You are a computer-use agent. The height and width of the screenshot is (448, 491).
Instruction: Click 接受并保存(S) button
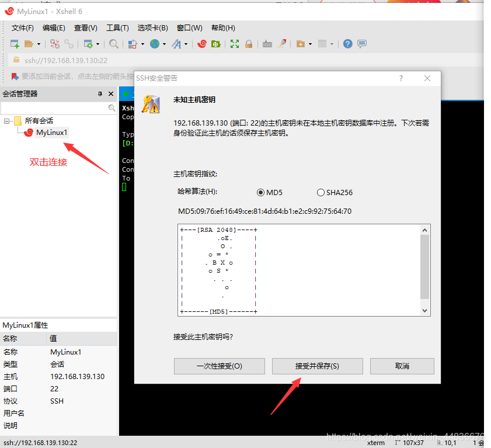click(317, 366)
